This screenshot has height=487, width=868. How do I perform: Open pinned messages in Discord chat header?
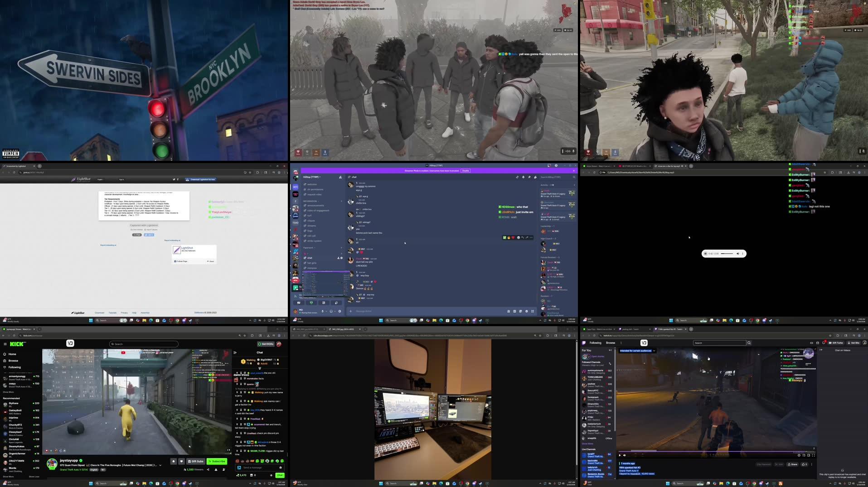tap(529, 177)
